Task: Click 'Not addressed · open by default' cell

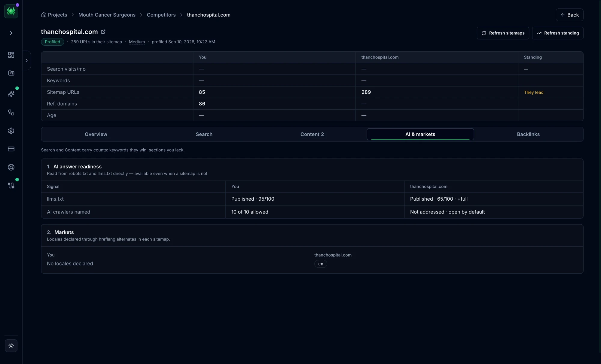Action: pos(447,212)
